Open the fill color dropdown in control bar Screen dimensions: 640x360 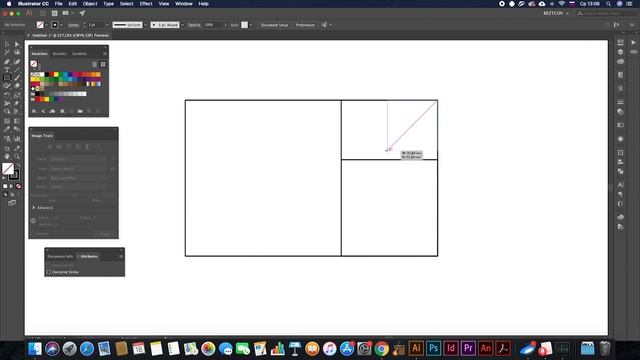46,25
